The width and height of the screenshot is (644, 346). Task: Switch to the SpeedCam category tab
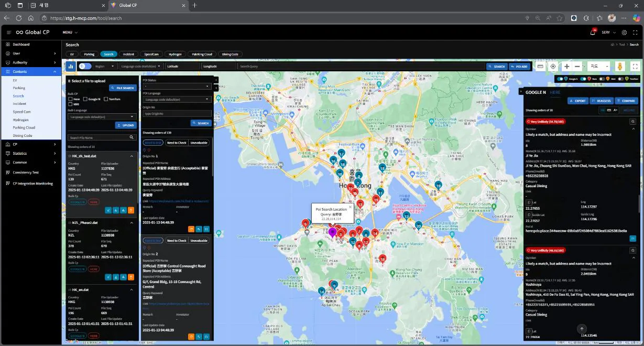pyautogui.click(x=151, y=54)
